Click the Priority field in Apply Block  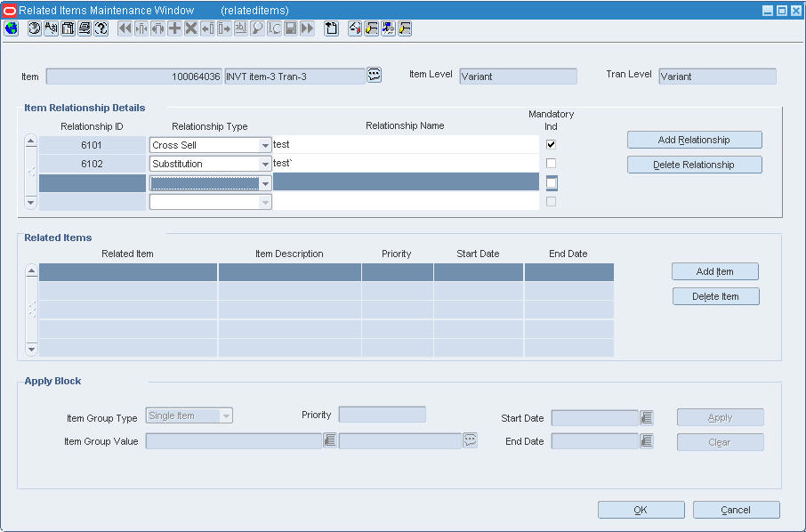click(382, 415)
